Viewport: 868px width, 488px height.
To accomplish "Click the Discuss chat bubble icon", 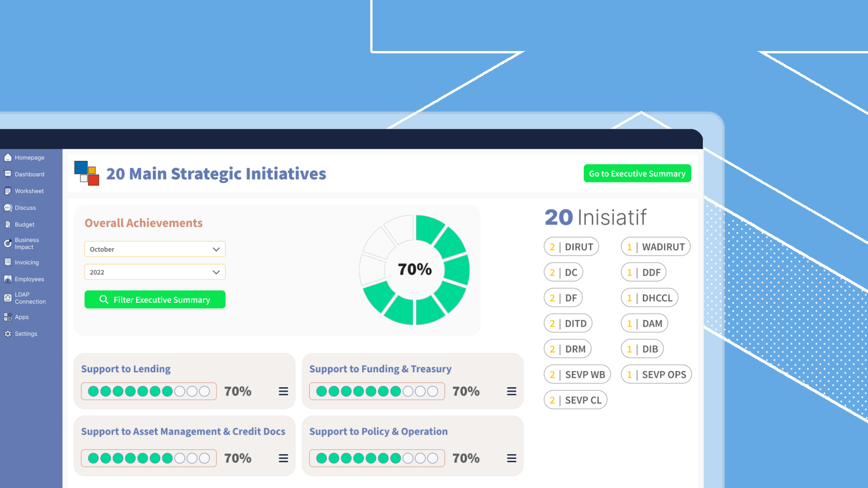I will pos(8,208).
